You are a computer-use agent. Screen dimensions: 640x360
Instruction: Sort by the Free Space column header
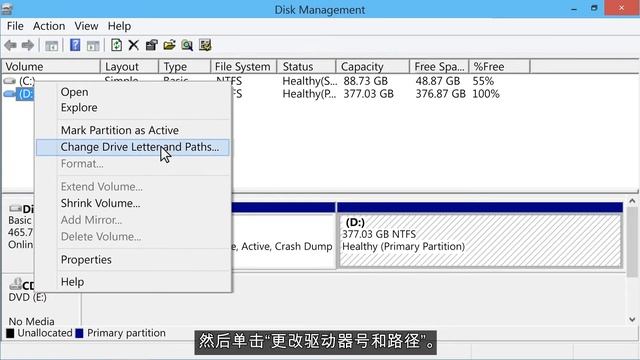439,67
